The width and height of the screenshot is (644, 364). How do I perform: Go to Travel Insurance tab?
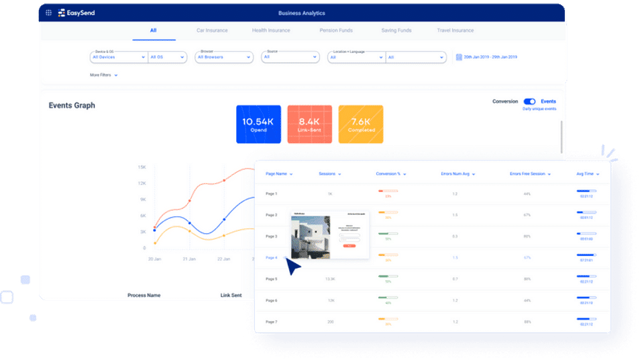pyautogui.click(x=455, y=30)
